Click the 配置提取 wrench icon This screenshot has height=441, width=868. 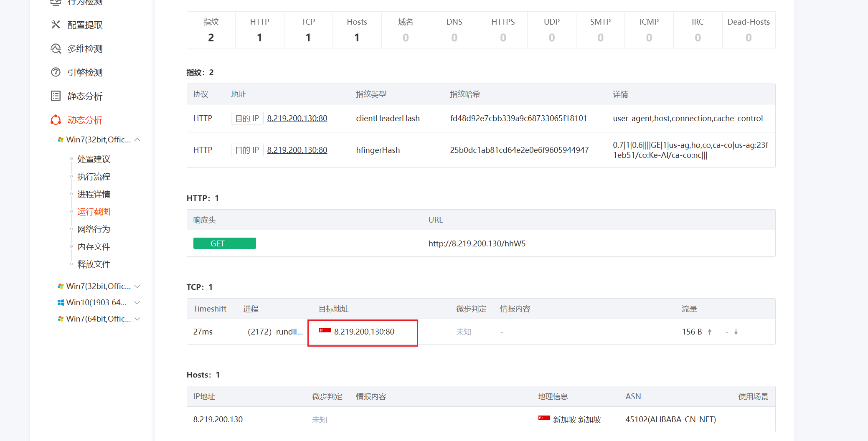(x=56, y=25)
